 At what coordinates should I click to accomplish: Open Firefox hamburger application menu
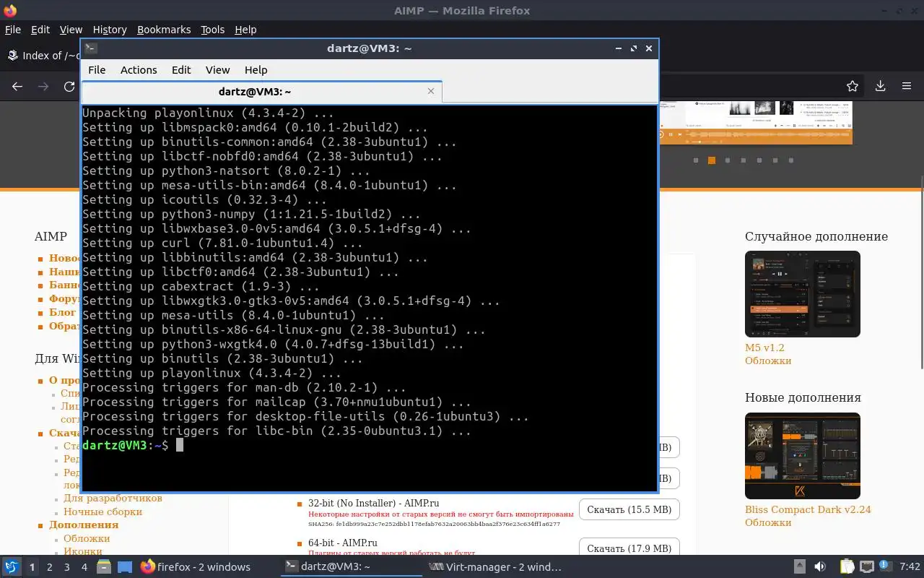click(907, 86)
